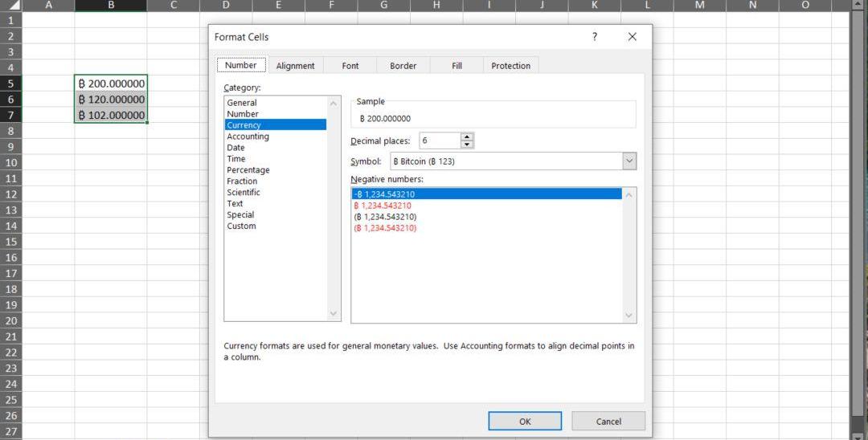Select cell B5 with Ƀ 200.000000
Screen dimensions: 868x440
pyautogui.click(x=111, y=84)
